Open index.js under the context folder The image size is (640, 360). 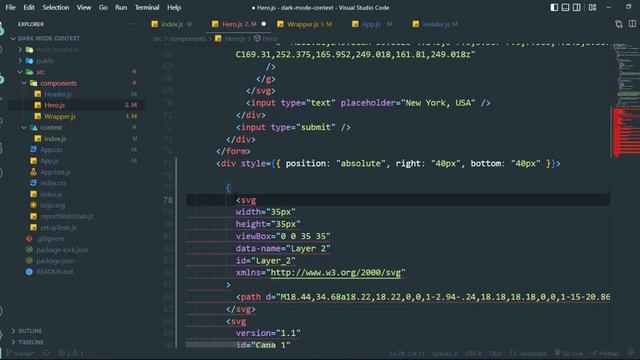click(x=55, y=138)
